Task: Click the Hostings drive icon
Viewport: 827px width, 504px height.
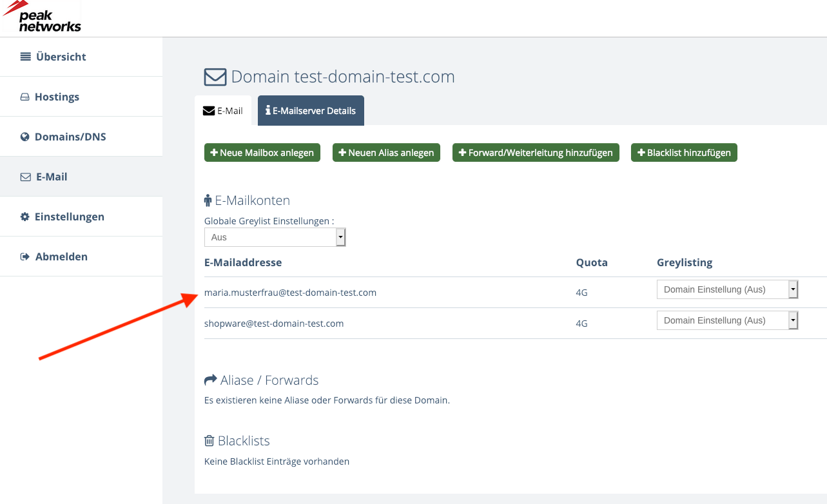Action: coord(25,97)
